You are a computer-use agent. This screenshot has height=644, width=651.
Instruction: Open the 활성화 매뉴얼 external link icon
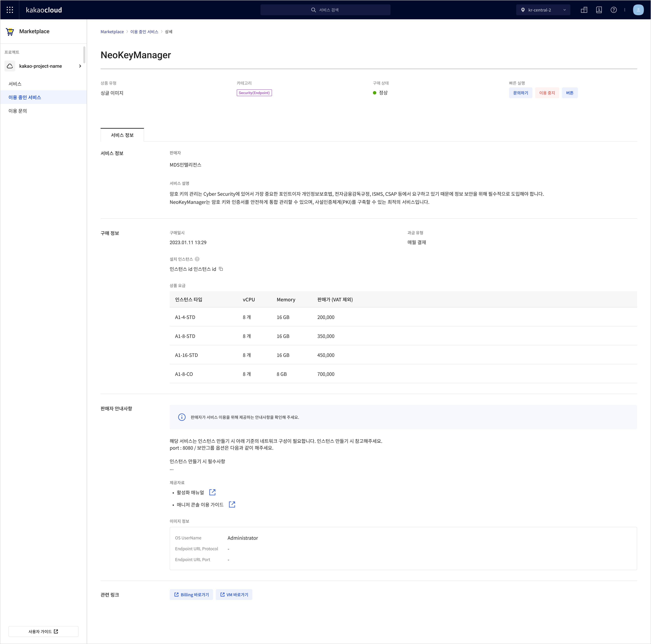212,492
